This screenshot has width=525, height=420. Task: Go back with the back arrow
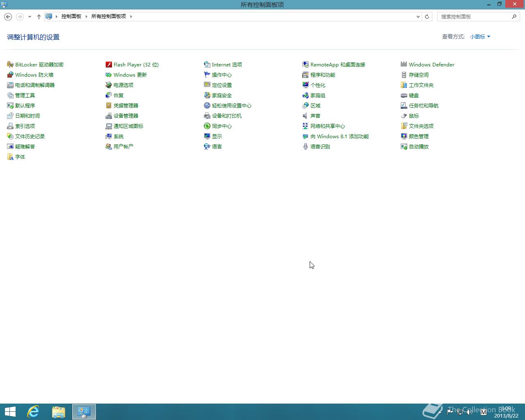click(8, 16)
